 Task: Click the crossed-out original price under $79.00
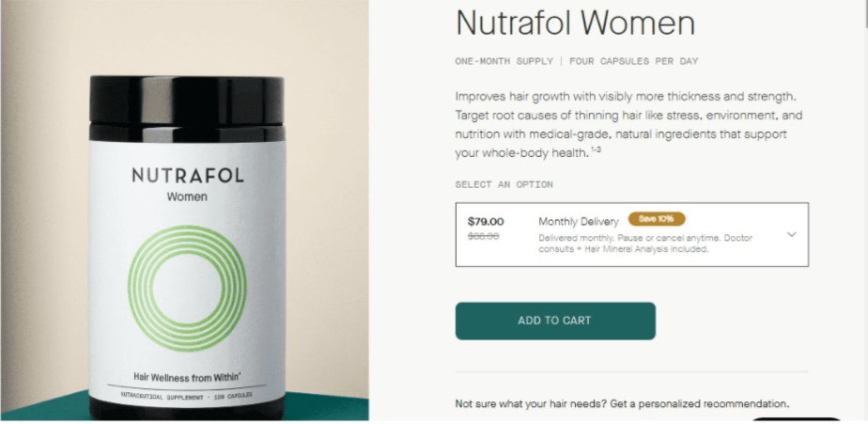483,236
